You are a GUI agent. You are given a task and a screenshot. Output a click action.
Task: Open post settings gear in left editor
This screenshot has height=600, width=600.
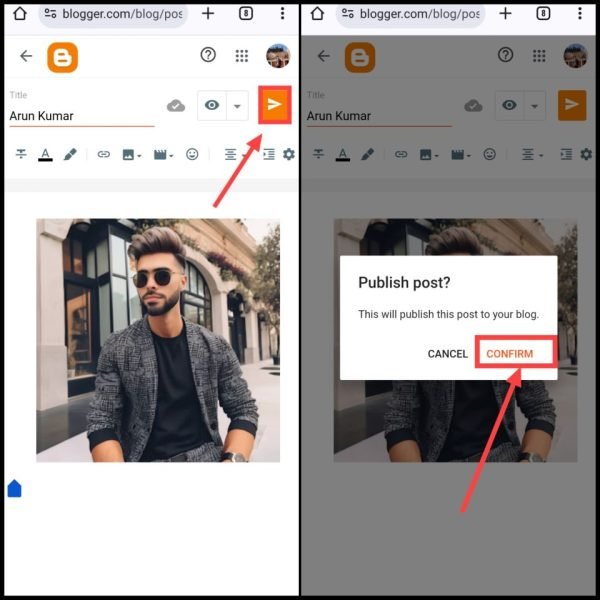point(289,154)
